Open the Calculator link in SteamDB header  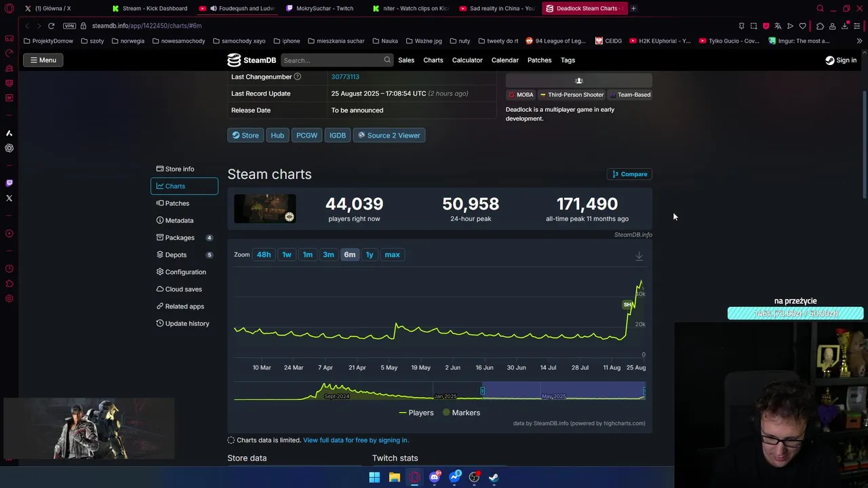click(467, 60)
